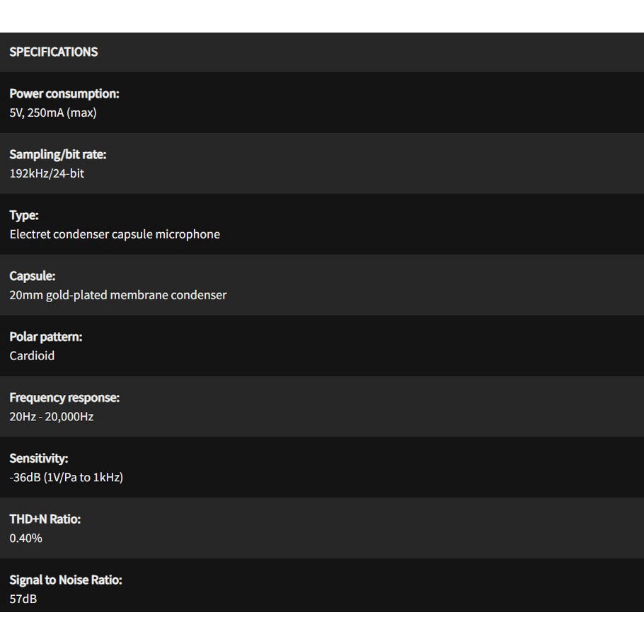Click the word 'microphone' in the Type value
Viewport: 644px width, 644px height.
coord(188,234)
